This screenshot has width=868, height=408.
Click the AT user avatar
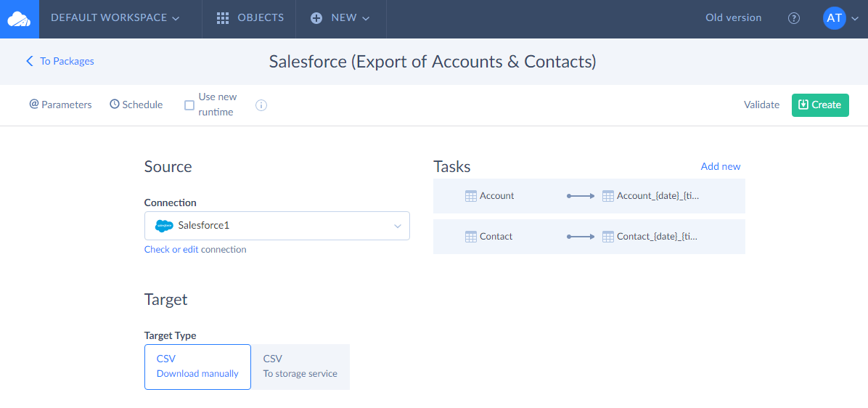pyautogui.click(x=835, y=18)
